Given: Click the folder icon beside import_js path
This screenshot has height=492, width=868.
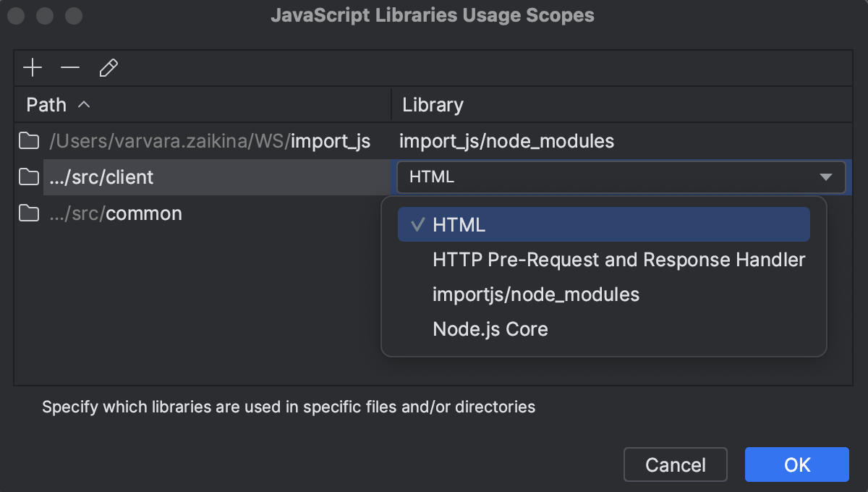Looking at the screenshot, I should click(27, 141).
